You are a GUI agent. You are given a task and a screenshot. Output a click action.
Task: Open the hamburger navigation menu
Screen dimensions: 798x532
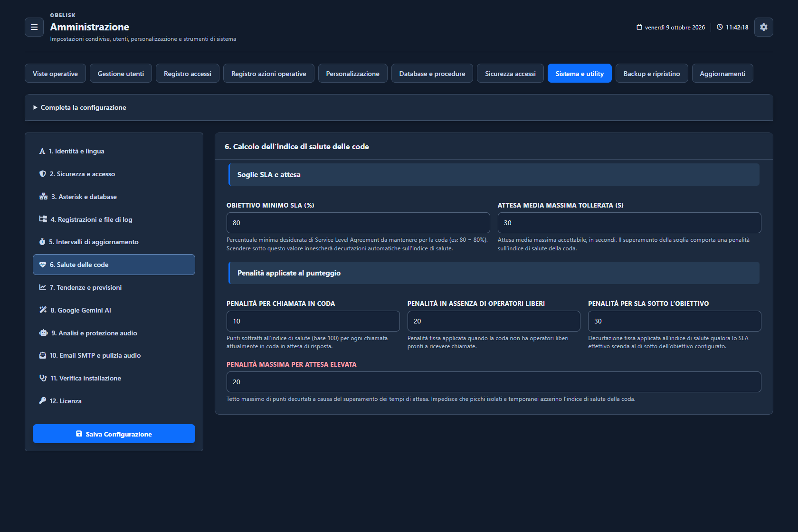[x=34, y=27]
